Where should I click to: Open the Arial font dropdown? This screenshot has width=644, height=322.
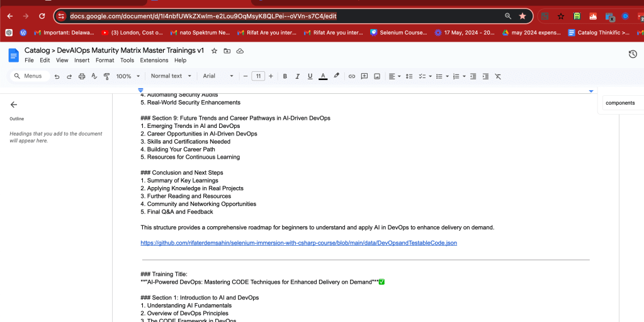[x=218, y=76]
